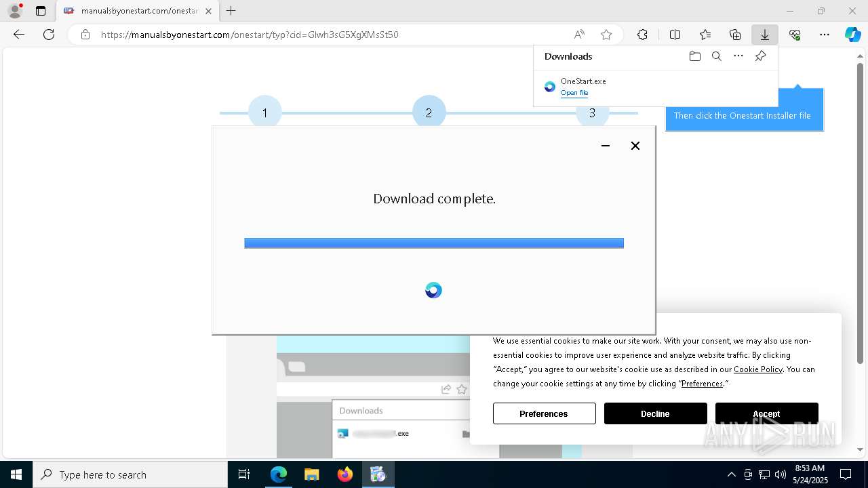Image resolution: width=868 pixels, height=488 pixels.
Task: Open downloads folder icon in Downloads panel
Action: click(695, 56)
